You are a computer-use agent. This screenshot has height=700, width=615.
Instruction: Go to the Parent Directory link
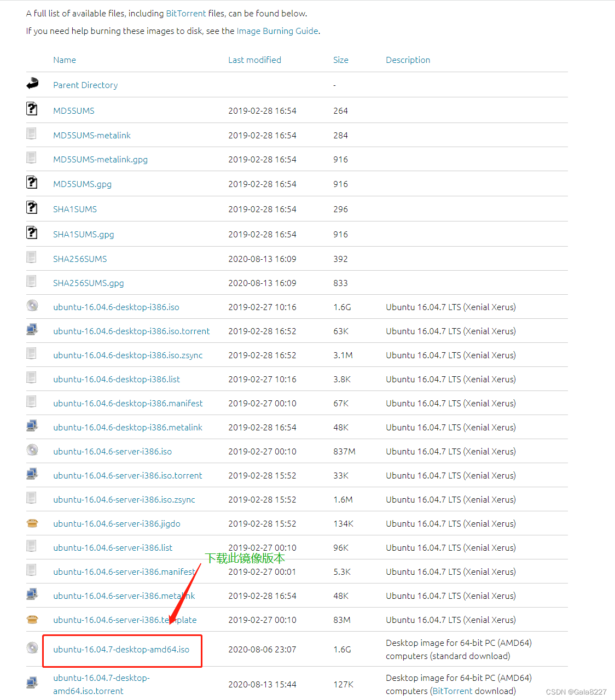pyautogui.click(x=85, y=85)
